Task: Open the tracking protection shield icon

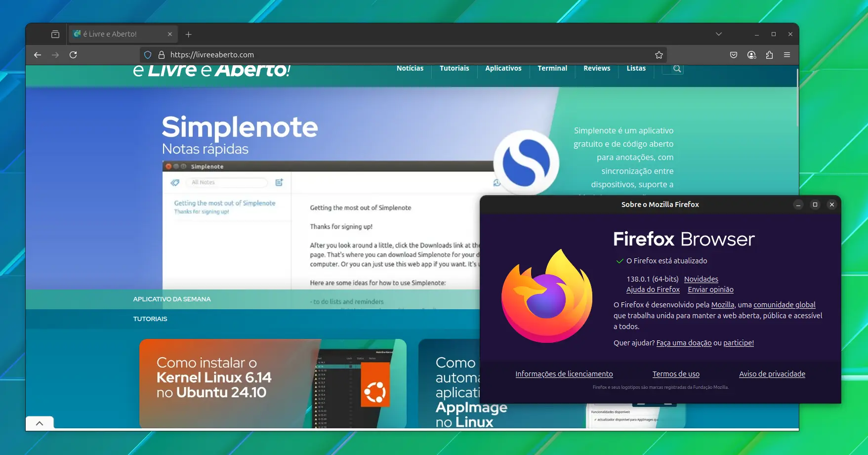Action: [x=148, y=55]
